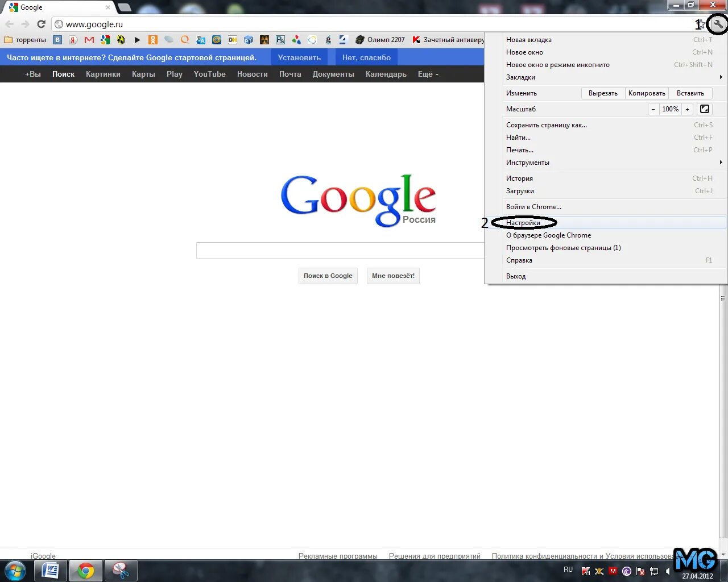Image resolution: width=728 pixels, height=582 pixels.
Task: Expand Закладки submenu
Action: click(606, 77)
